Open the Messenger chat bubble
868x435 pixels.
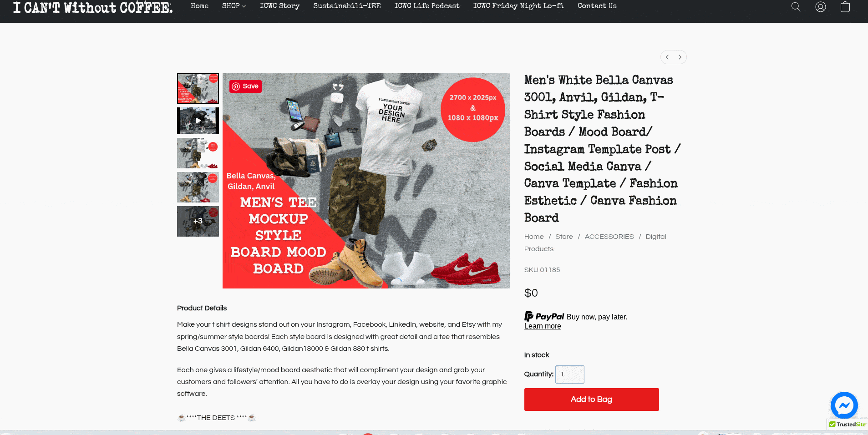click(844, 405)
